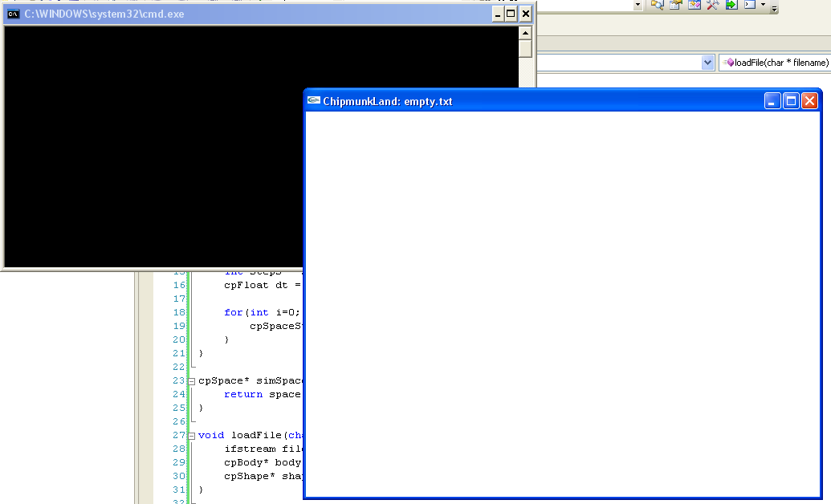
Task: Click 'cpShape*' code on line 30
Action: (x=250, y=476)
